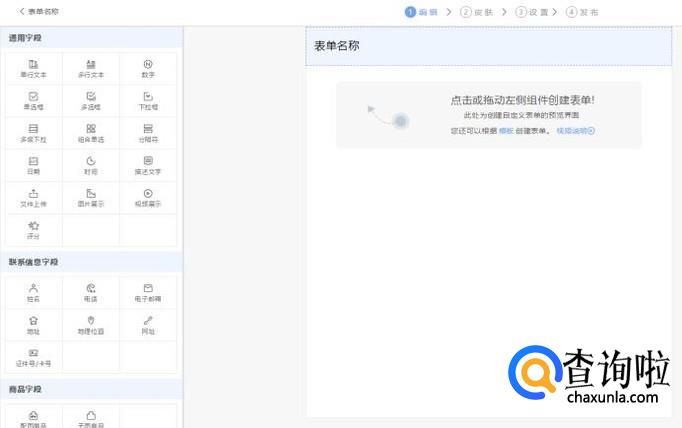Insert the 描述文字 description text component
The height and width of the screenshot is (428, 682).
[x=148, y=165]
